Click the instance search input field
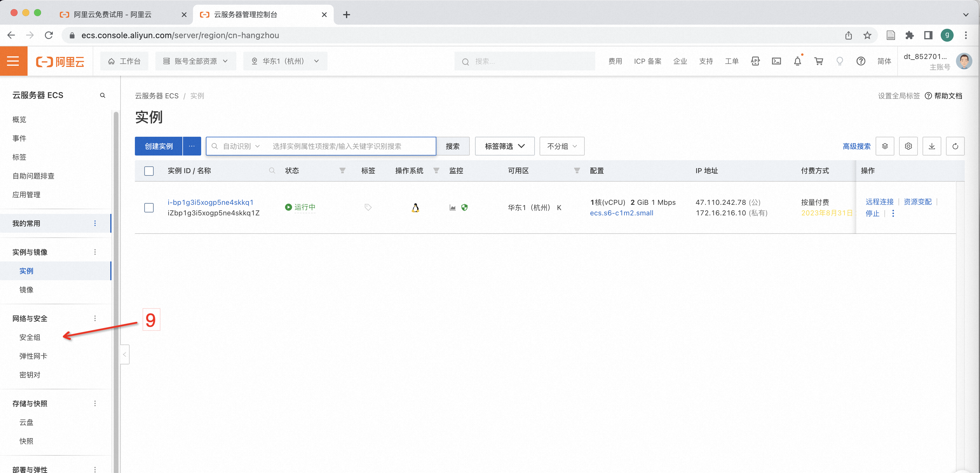The height and width of the screenshot is (473, 980). click(x=350, y=146)
